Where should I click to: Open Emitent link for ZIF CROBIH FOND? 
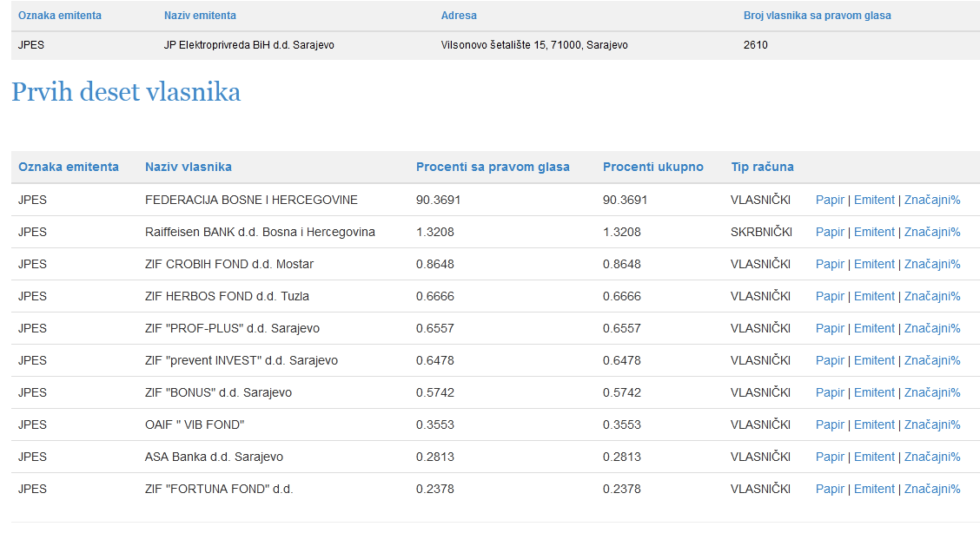874,264
